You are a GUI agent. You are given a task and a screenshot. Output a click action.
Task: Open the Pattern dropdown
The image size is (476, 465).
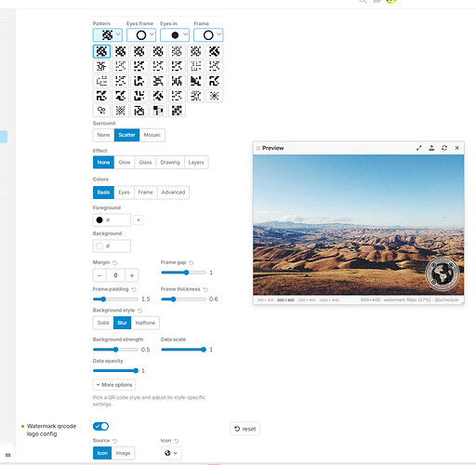click(x=108, y=35)
